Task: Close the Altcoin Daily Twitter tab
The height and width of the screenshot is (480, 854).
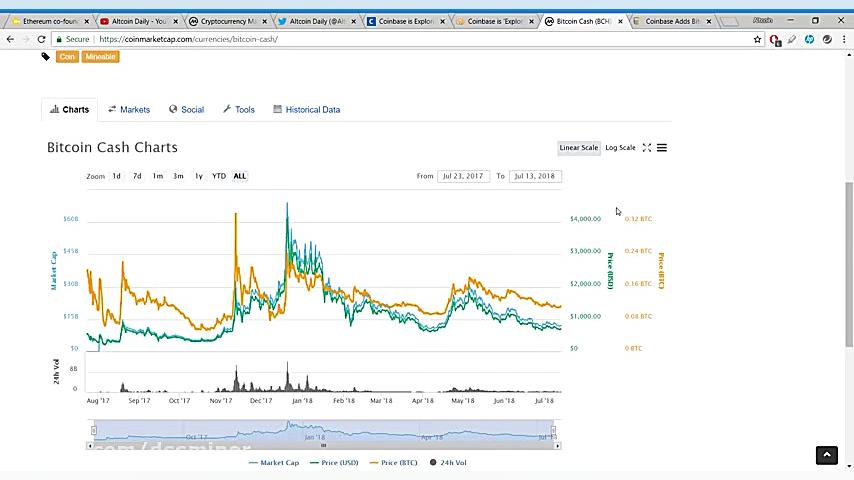Action: click(x=353, y=21)
